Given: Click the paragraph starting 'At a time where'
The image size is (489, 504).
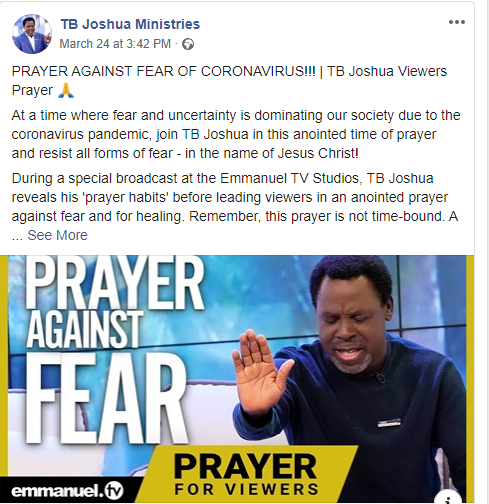Looking at the screenshot, I should pos(236,134).
